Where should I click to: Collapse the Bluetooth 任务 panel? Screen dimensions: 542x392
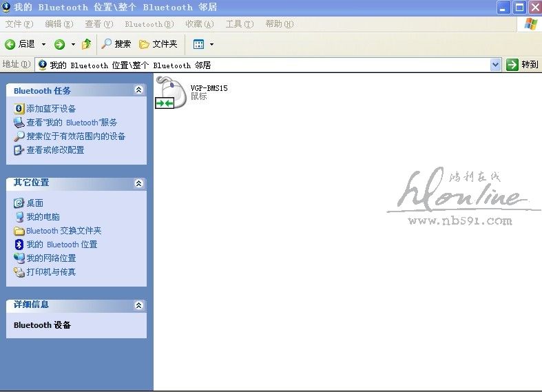tap(138, 90)
